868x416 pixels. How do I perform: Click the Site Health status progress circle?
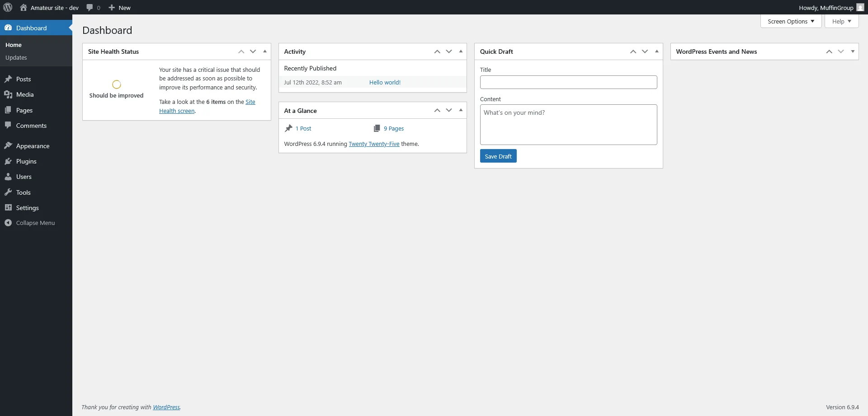[116, 84]
